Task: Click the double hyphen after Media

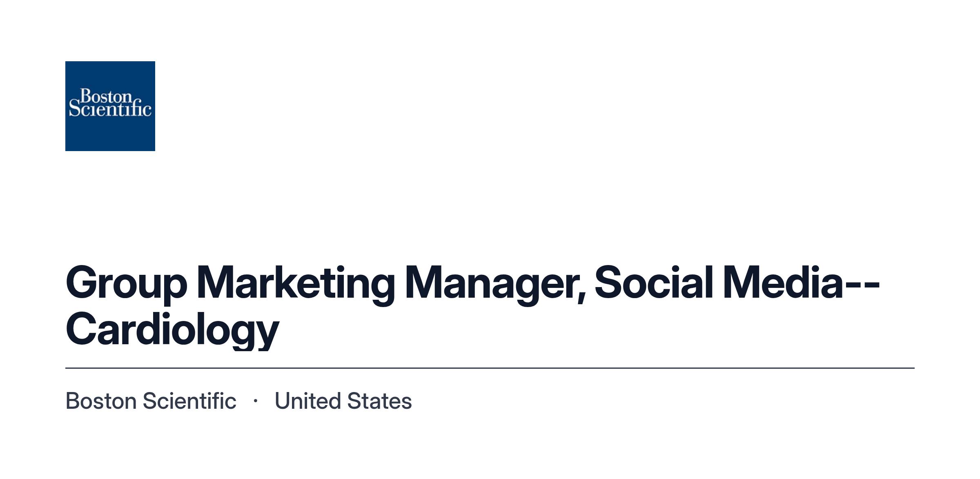Action: point(862,286)
